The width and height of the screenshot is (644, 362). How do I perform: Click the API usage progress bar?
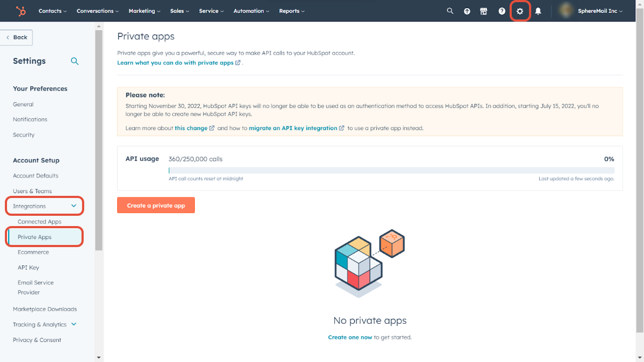(x=391, y=170)
